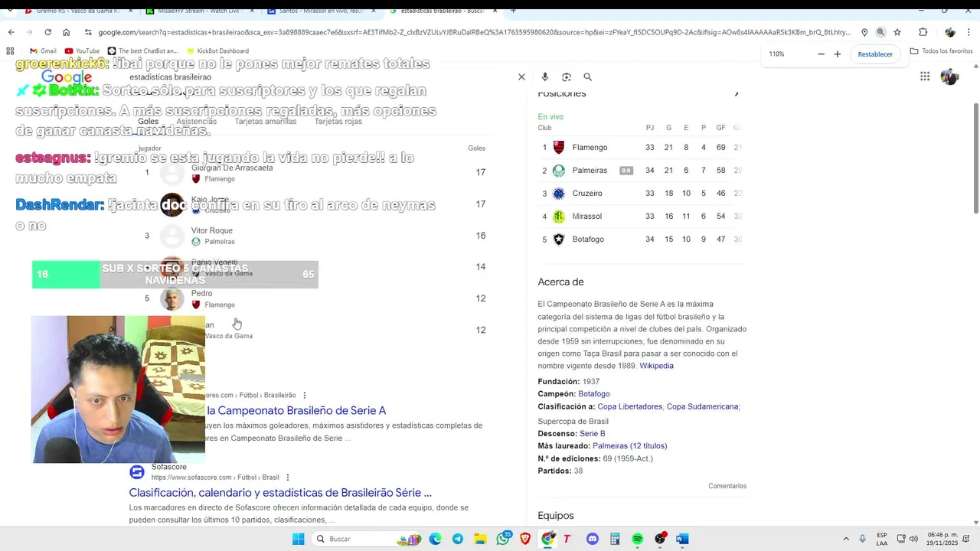
Task: Clear the Google search box
Action: (x=521, y=77)
